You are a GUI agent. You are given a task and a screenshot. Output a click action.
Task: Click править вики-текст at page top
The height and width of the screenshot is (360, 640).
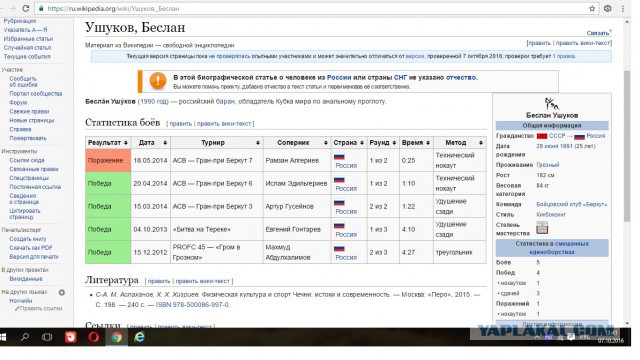(x=583, y=42)
